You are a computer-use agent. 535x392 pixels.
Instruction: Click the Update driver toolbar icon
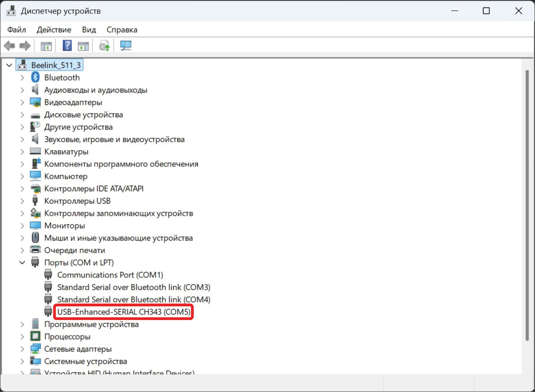coord(104,46)
